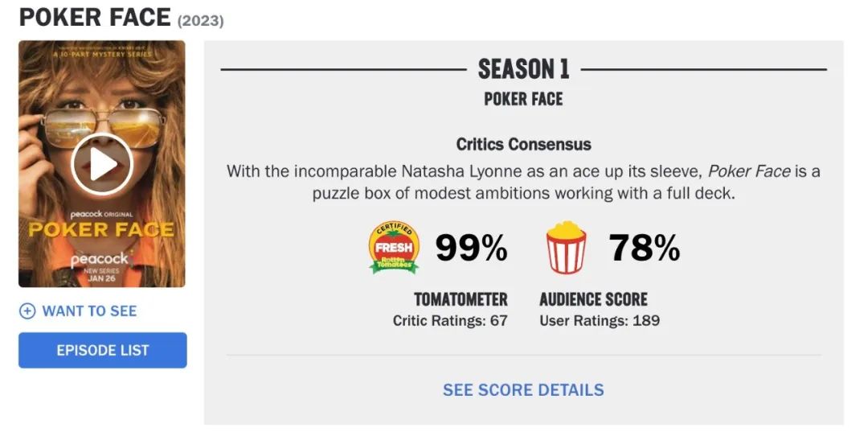Click the Critics Consensus heading
This screenshot has width=868, height=448.
click(x=523, y=145)
